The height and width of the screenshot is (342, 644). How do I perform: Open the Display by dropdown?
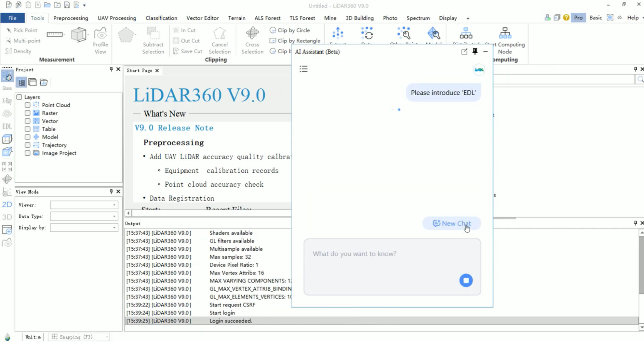click(x=84, y=228)
